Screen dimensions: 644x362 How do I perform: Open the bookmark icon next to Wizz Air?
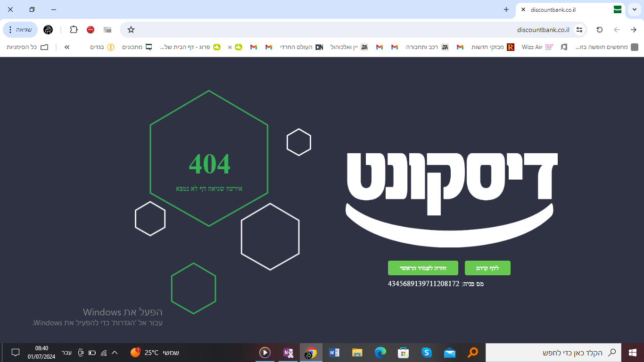(x=564, y=47)
